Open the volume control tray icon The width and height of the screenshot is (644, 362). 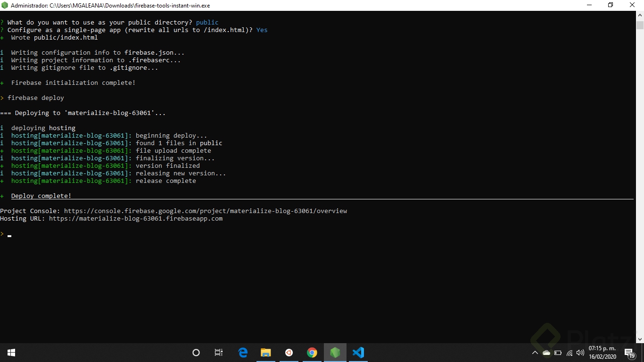580,353
